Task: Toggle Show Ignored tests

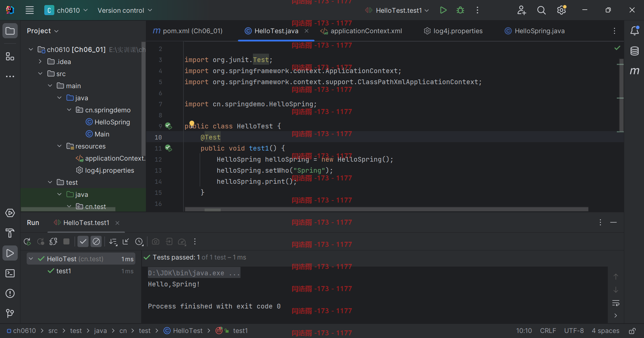Action: 96,241
